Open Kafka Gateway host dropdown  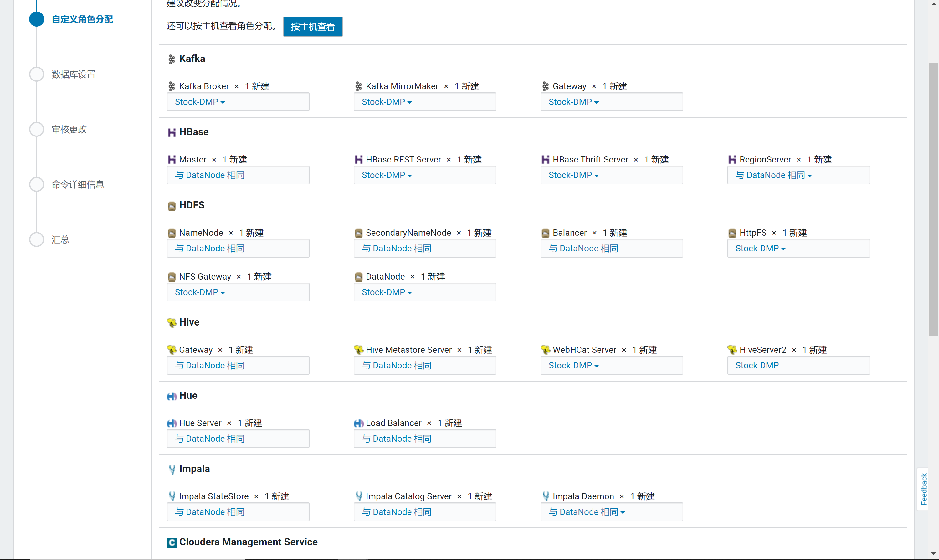pos(612,102)
